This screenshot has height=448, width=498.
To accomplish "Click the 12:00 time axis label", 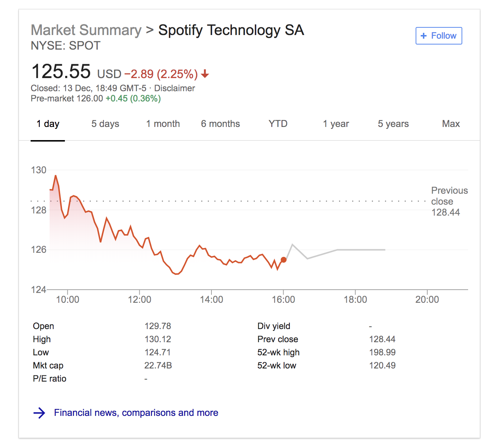I will coord(139,300).
